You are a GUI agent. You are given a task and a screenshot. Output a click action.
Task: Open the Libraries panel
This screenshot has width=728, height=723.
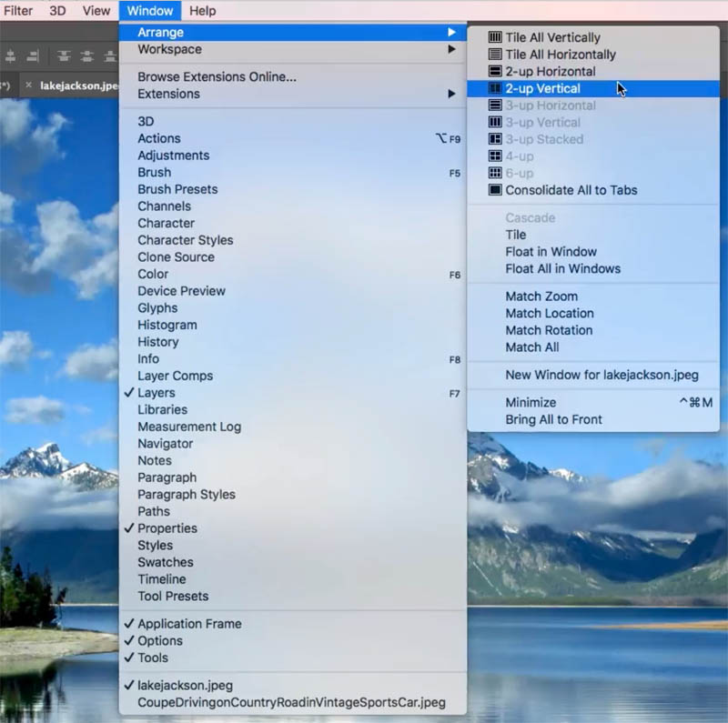coord(292,410)
